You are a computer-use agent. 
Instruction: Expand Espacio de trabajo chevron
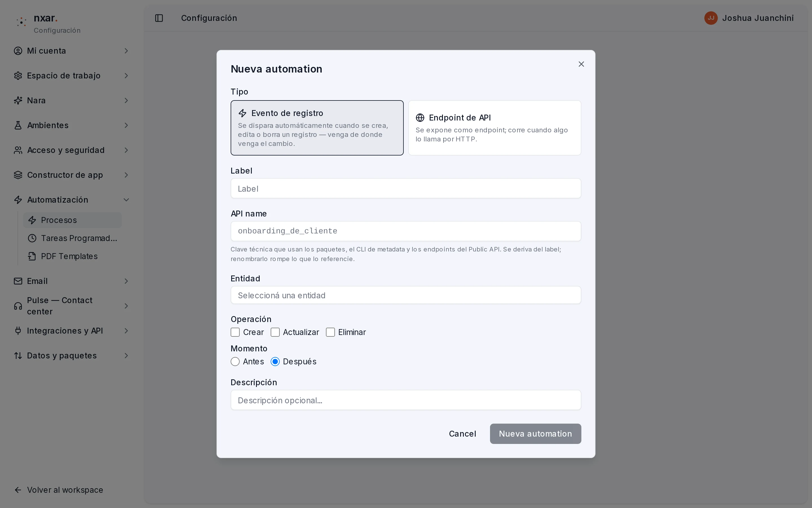click(x=126, y=76)
